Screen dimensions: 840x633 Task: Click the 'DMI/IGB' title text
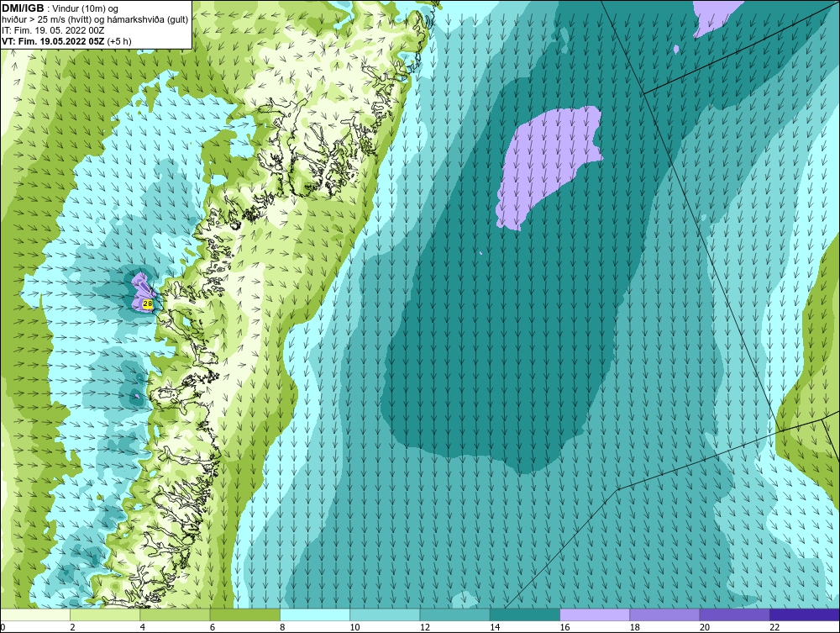[x=23, y=8]
